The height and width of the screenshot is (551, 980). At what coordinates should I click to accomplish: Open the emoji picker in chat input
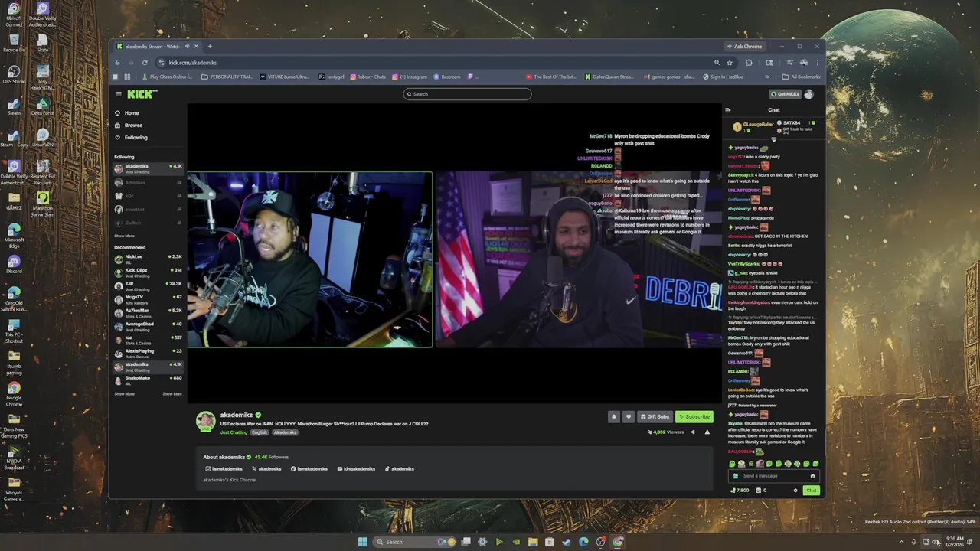[812, 476]
